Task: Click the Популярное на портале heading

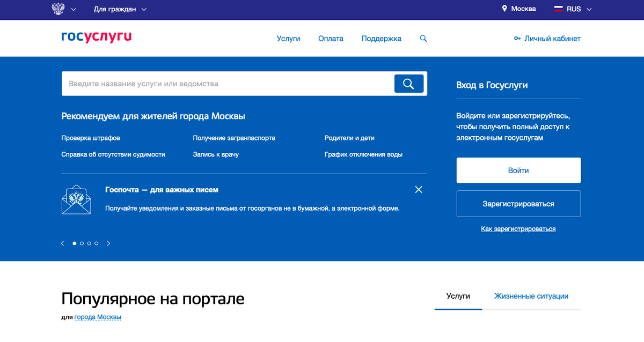Action: pos(153,299)
